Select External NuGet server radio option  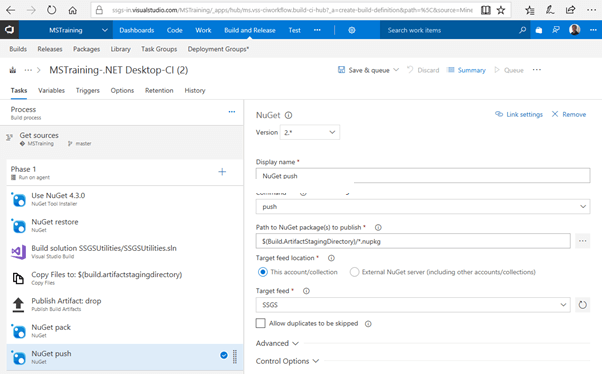coord(354,272)
